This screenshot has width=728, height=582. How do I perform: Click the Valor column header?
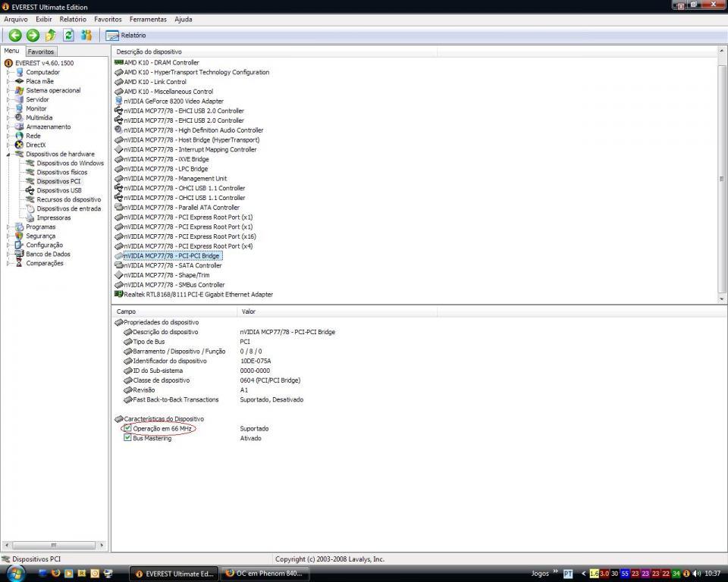pyautogui.click(x=337, y=311)
